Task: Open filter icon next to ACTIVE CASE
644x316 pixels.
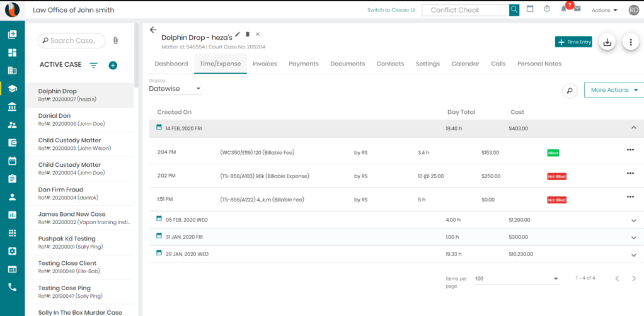Action: pyautogui.click(x=94, y=65)
